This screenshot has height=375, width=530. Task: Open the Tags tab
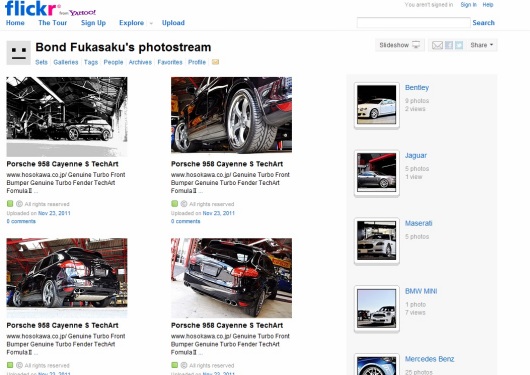click(91, 62)
